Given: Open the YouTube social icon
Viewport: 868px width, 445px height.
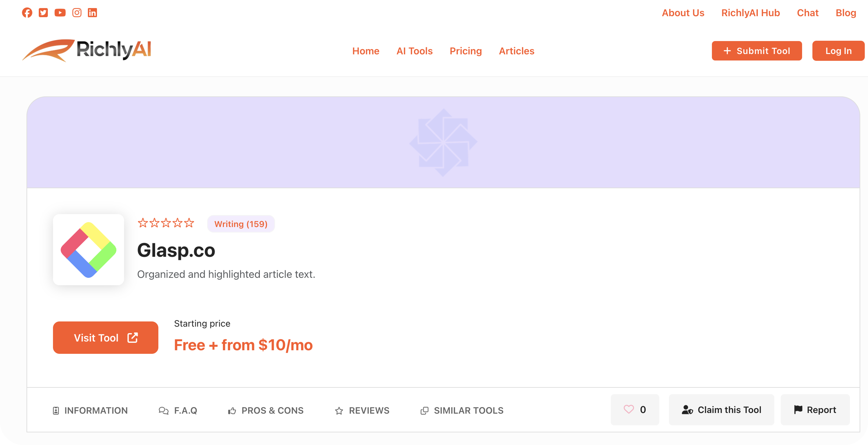Looking at the screenshot, I should (60, 13).
